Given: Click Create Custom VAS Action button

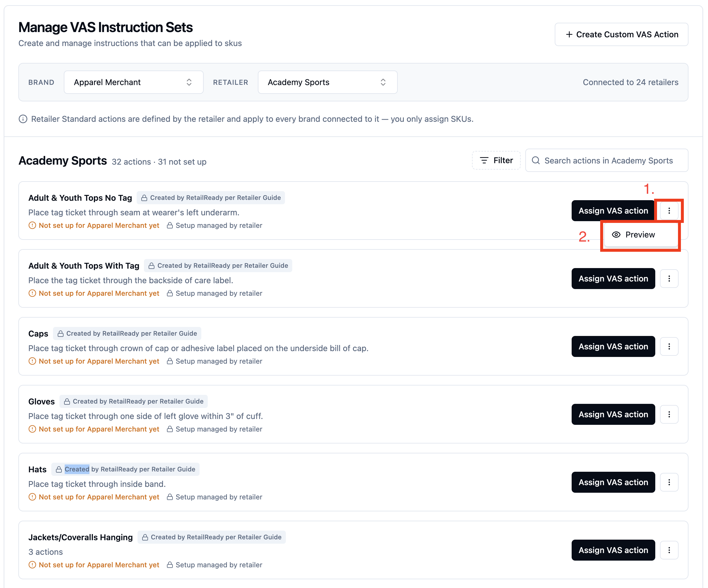Looking at the screenshot, I should tap(621, 34).
